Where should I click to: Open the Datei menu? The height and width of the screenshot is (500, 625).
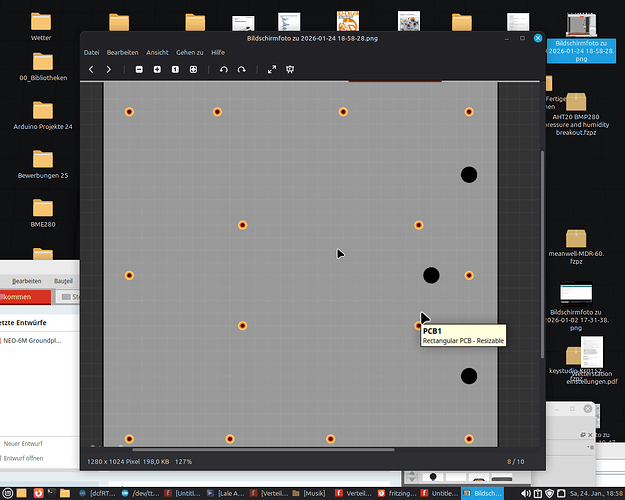(x=91, y=51)
